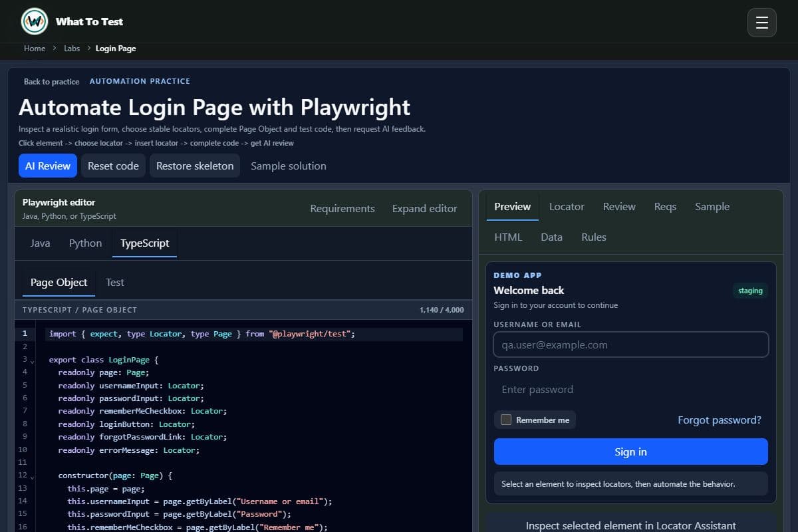Screen dimensions: 798x532
Task: Collapse the constructor fold arrow at line 12
Action: tap(33, 477)
